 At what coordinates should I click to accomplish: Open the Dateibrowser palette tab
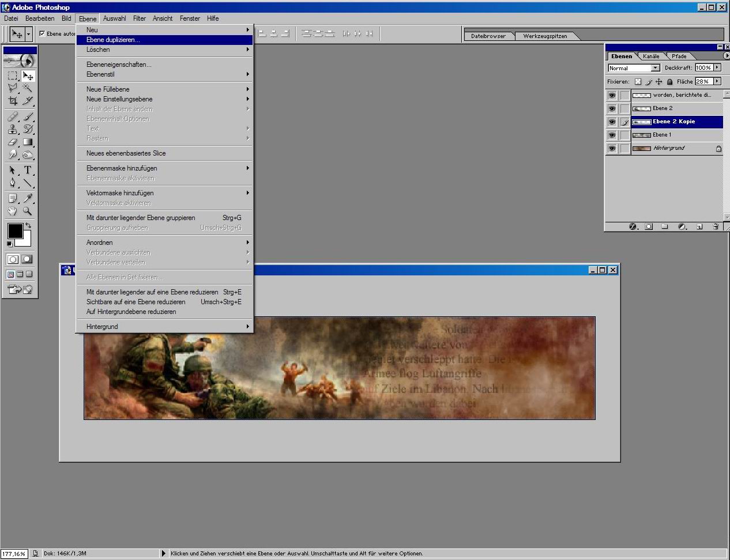pos(488,36)
